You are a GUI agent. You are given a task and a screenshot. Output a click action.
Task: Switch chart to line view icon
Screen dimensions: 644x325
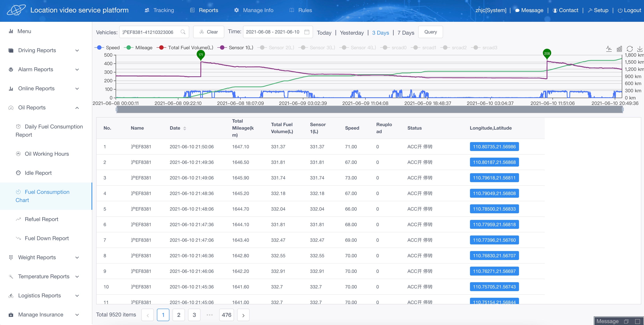pos(609,49)
